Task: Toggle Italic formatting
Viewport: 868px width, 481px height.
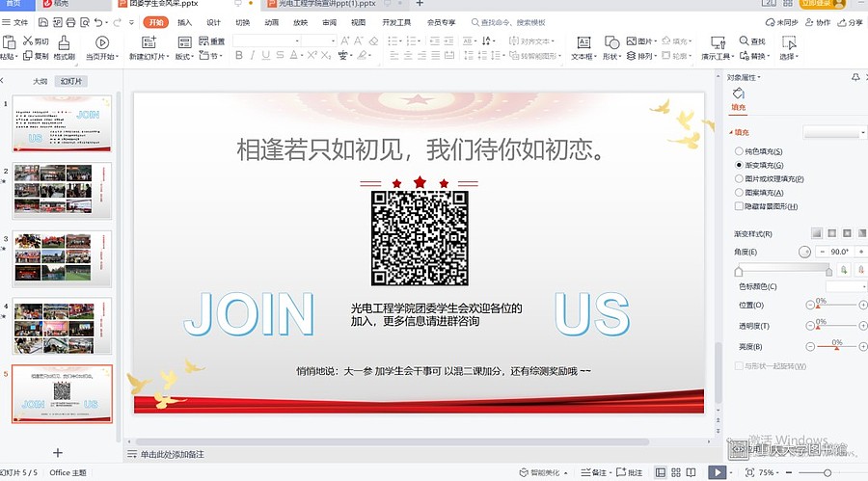Action: tap(253, 55)
